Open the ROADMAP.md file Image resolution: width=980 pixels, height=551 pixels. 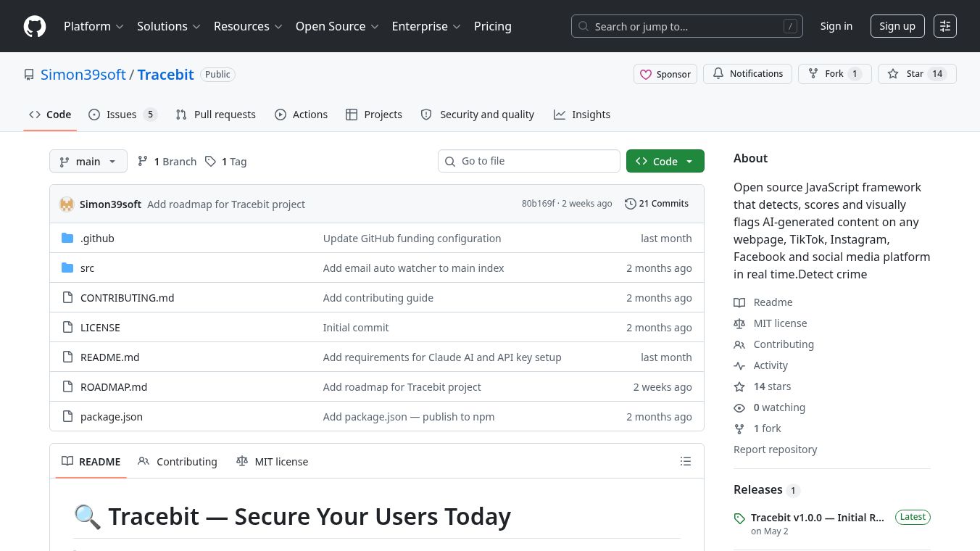[114, 387]
